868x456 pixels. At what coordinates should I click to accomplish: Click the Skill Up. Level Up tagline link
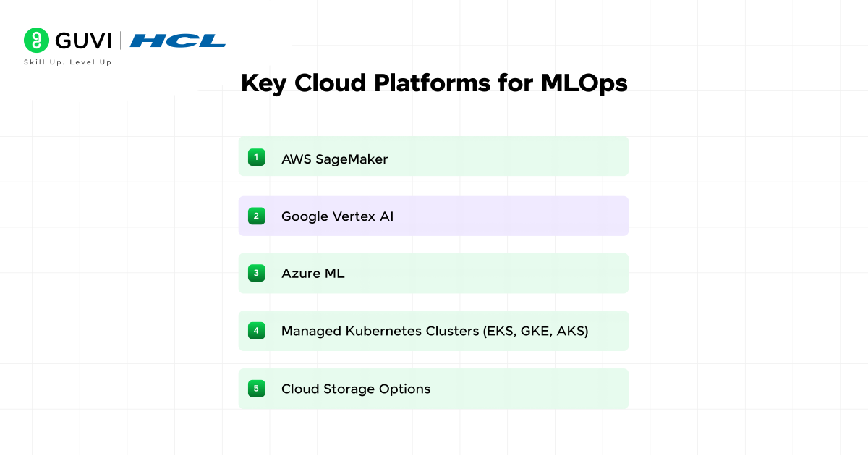click(67, 62)
